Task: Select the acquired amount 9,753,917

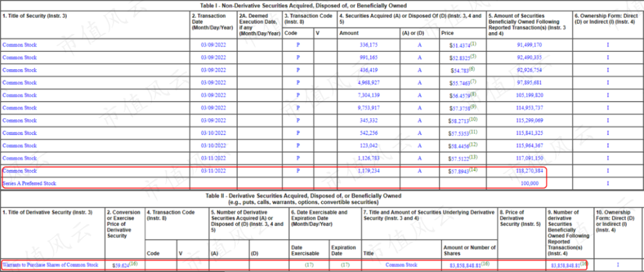Action: click(369, 108)
